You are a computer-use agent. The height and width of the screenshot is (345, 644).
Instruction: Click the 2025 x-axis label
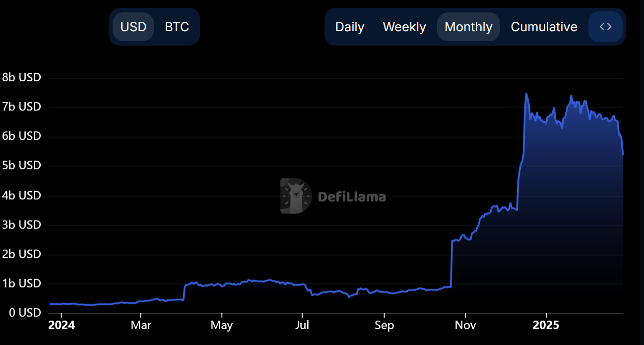click(546, 326)
